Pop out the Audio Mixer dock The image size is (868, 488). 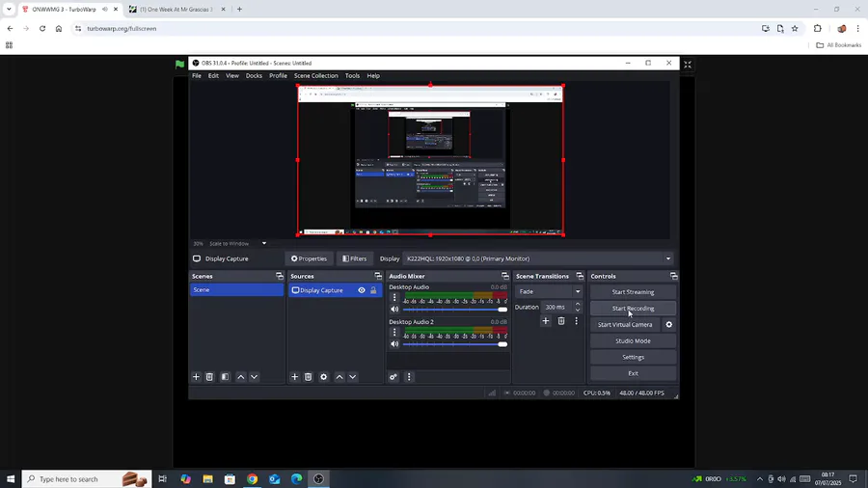click(x=504, y=276)
